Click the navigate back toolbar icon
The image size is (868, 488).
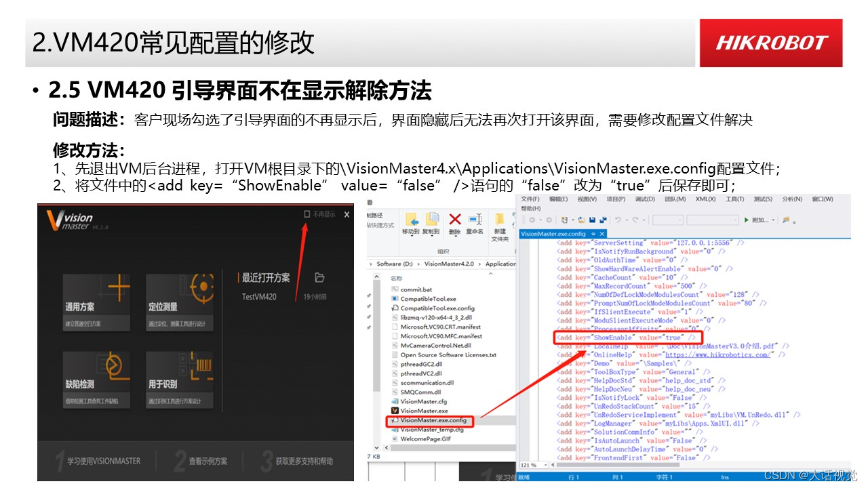532,220
